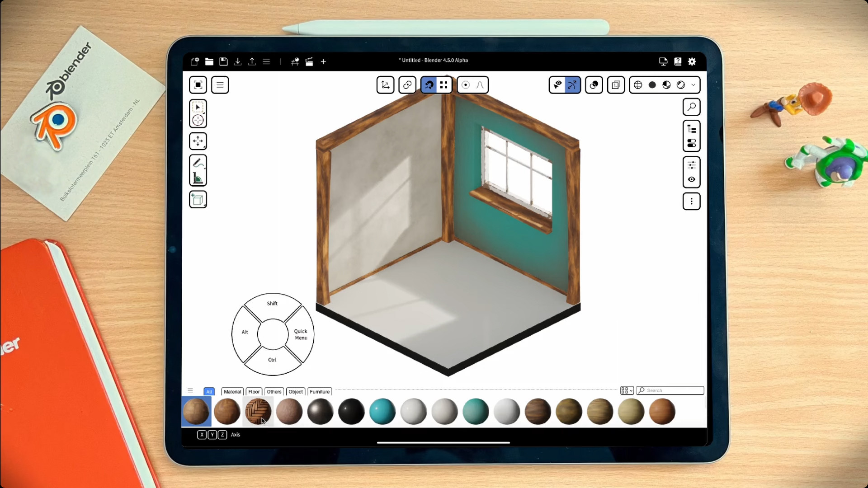
Task: Click the asset Search field
Action: click(670, 390)
